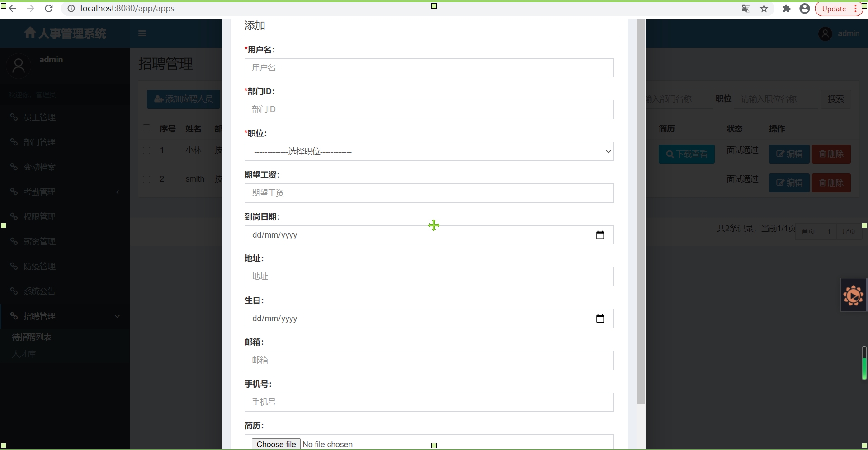Click the admin avatar in the sidebar
Screen dimensions: 868x450
(19, 66)
